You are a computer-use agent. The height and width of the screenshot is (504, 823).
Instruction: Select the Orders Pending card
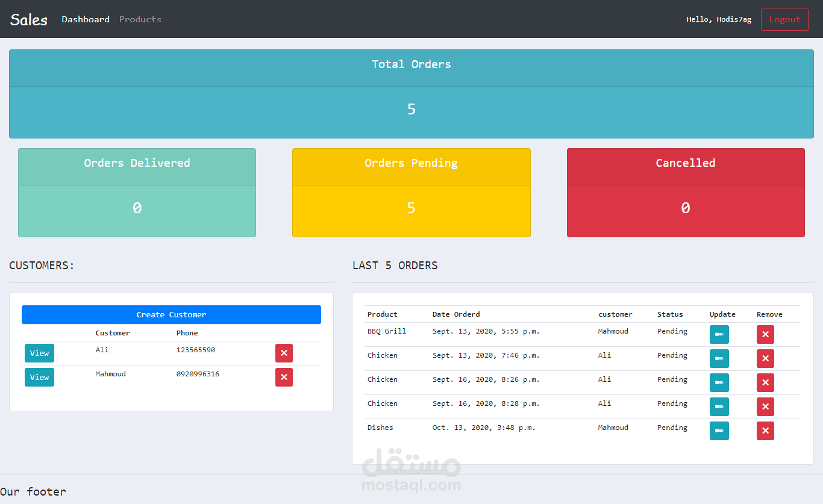click(411, 193)
